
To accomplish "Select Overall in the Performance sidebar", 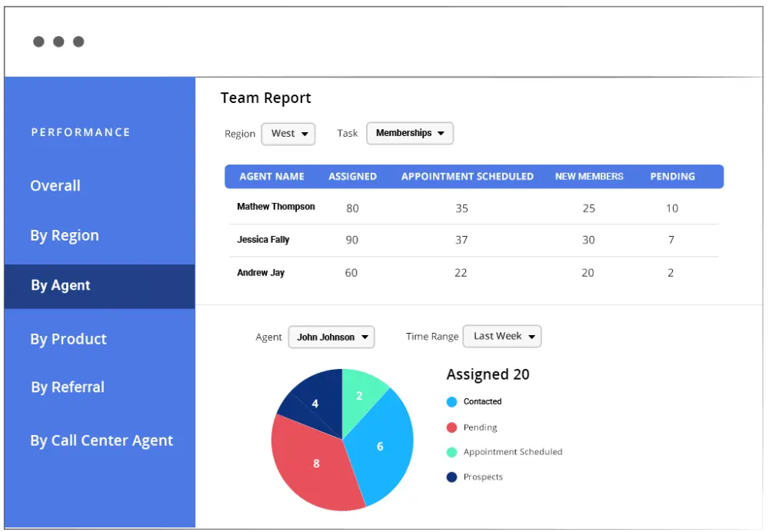I will [55, 185].
